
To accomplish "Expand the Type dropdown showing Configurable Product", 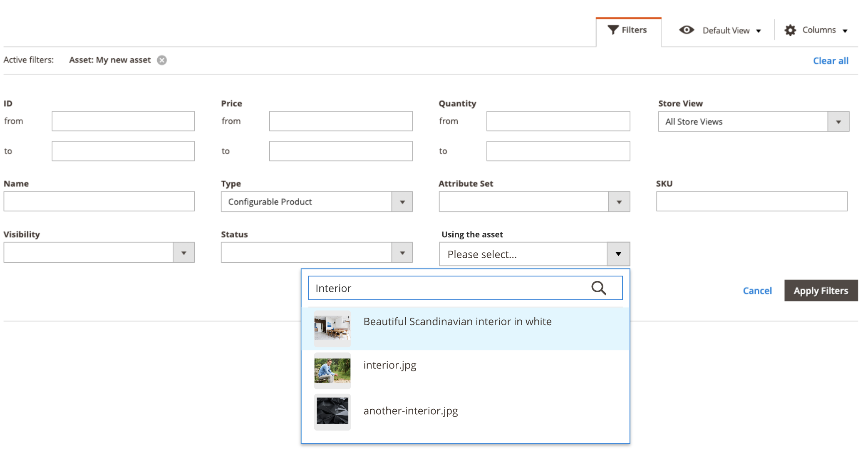I will [402, 202].
